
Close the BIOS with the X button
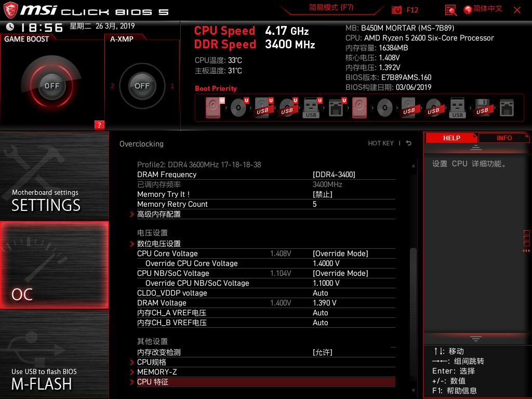[517, 10]
